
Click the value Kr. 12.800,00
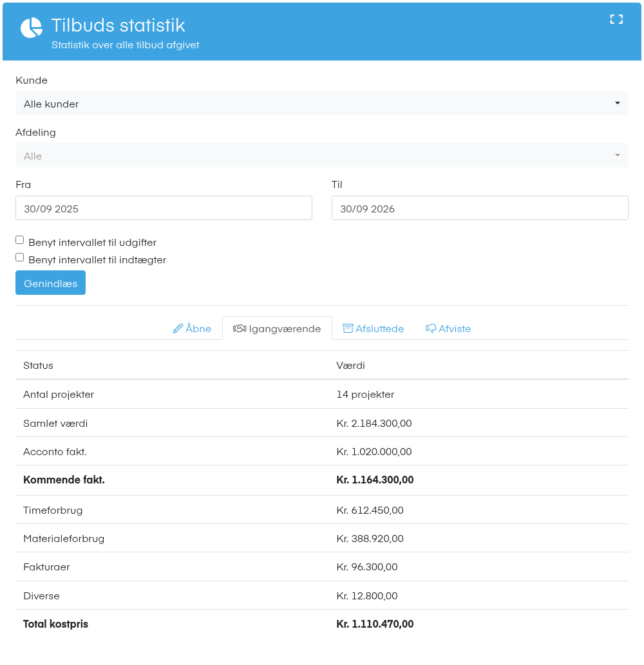click(367, 596)
